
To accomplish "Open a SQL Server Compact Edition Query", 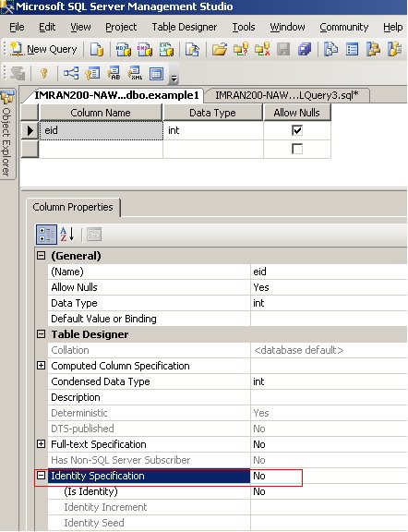I will point(192,50).
